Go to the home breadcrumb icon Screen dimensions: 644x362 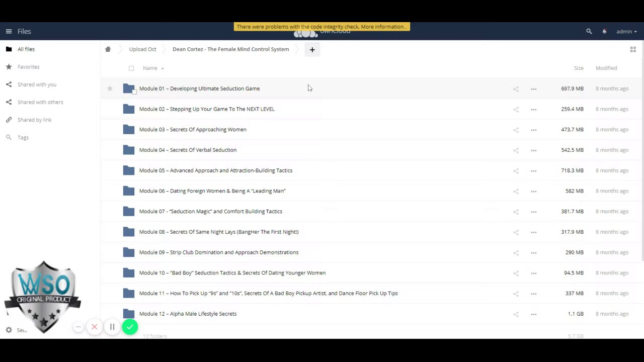pyautogui.click(x=108, y=49)
